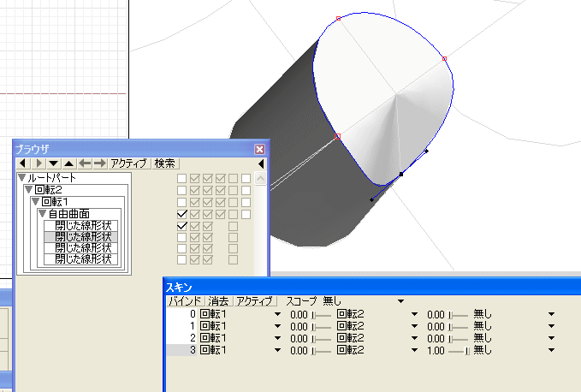
Task: Click the red control point on the curve's left side
Action: tap(338, 136)
